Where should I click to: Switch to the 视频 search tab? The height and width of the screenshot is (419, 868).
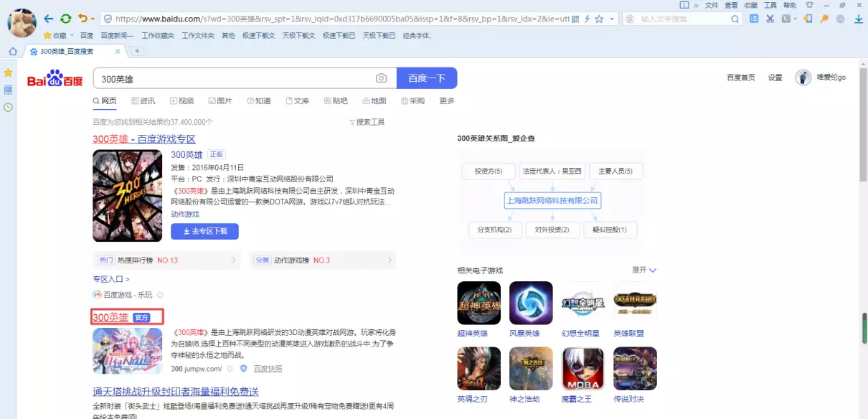click(182, 100)
